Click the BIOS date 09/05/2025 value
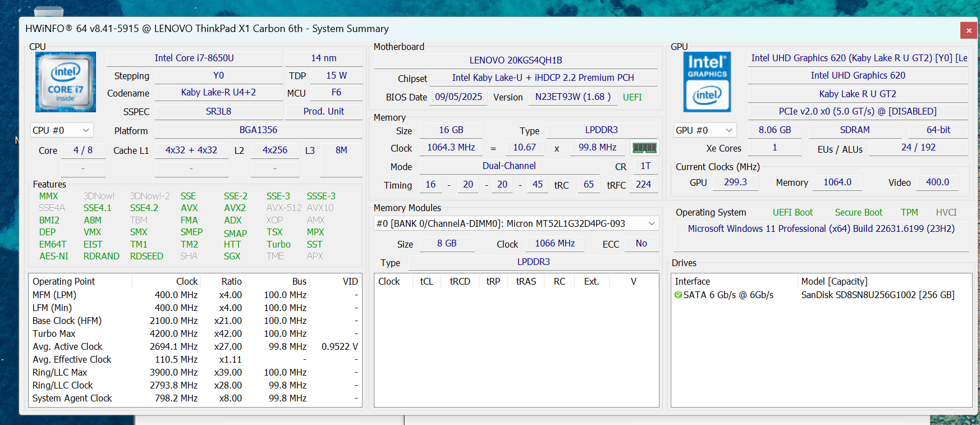 coord(459,97)
